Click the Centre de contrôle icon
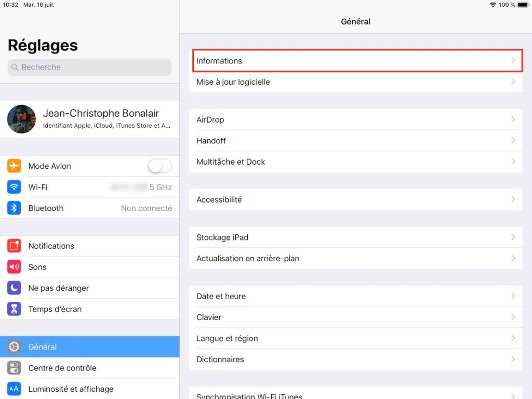Viewport: 532px width, 399px height. coord(14,368)
